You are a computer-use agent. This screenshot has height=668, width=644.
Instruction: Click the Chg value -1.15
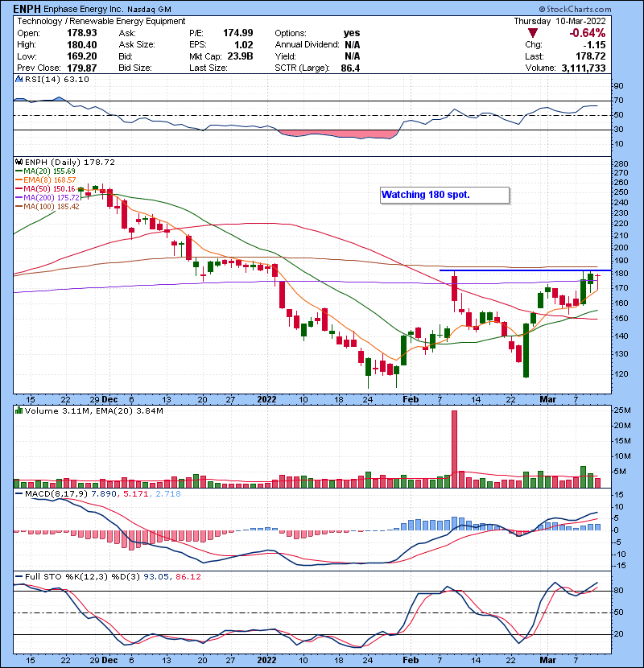[x=594, y=45]
